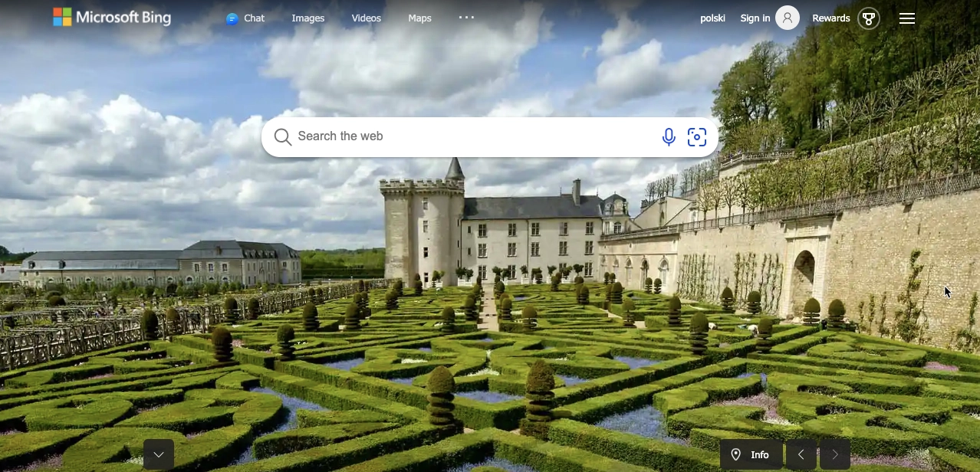The height and width of the screenshot is (472, 980).
Task: Click the Microsoft Bing logo
Action: tap(112, 18)
